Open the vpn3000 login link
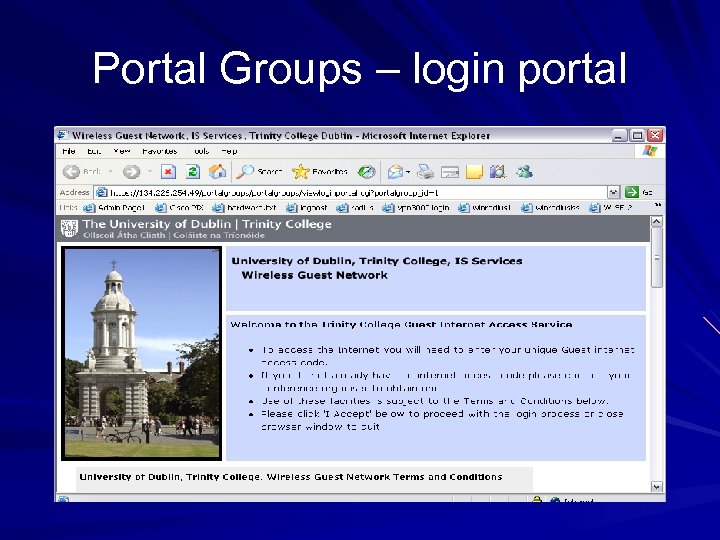 [x=416, y=208]
